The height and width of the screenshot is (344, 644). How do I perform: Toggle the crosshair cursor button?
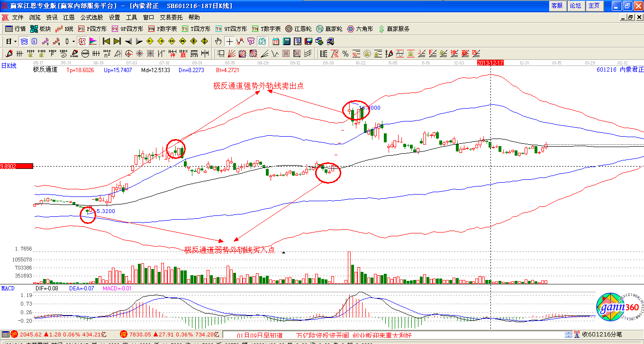coord(229,41)
